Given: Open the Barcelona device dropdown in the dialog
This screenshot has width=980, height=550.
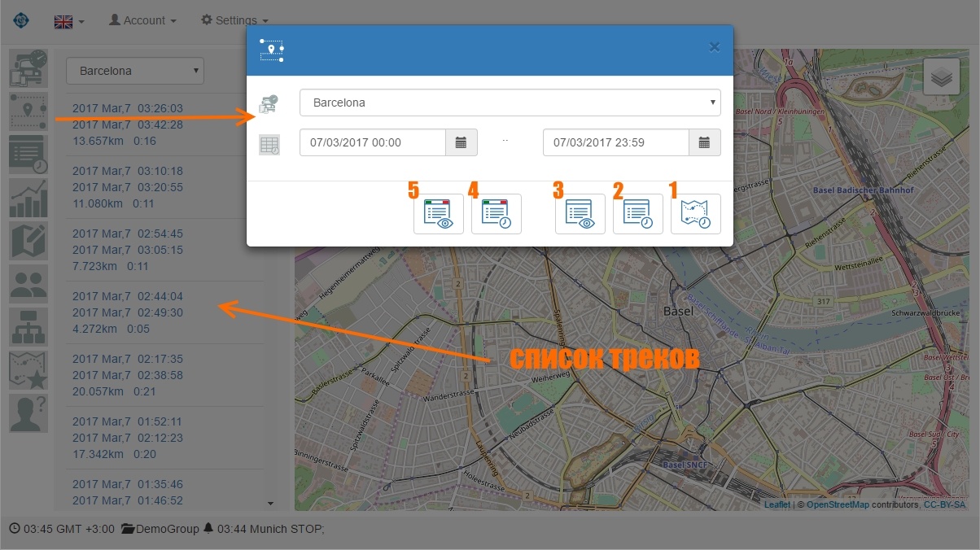Looking at the screenshot, I should pos(510,102).
